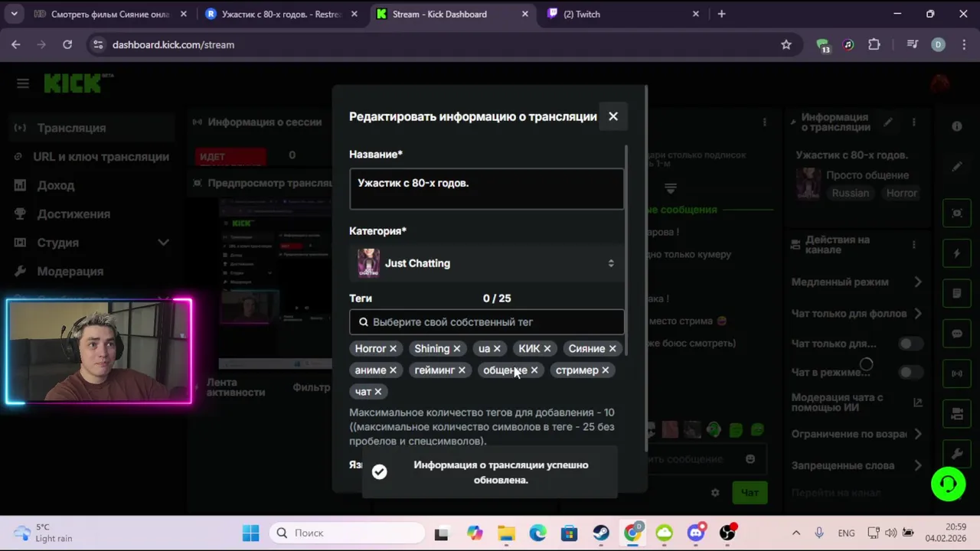Remove the чат tag
This screenshot has height=551, width=980.
coord(377,392)
